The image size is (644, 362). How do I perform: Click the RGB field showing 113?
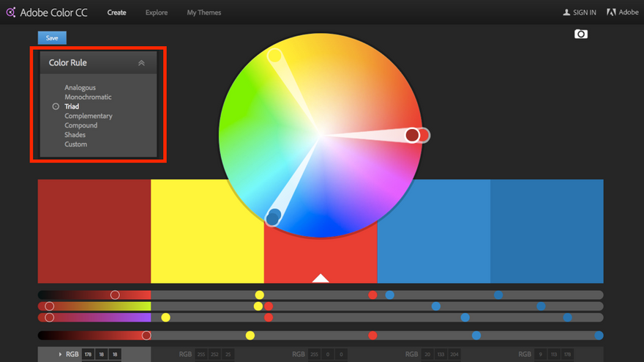click(x=554, y=354)
